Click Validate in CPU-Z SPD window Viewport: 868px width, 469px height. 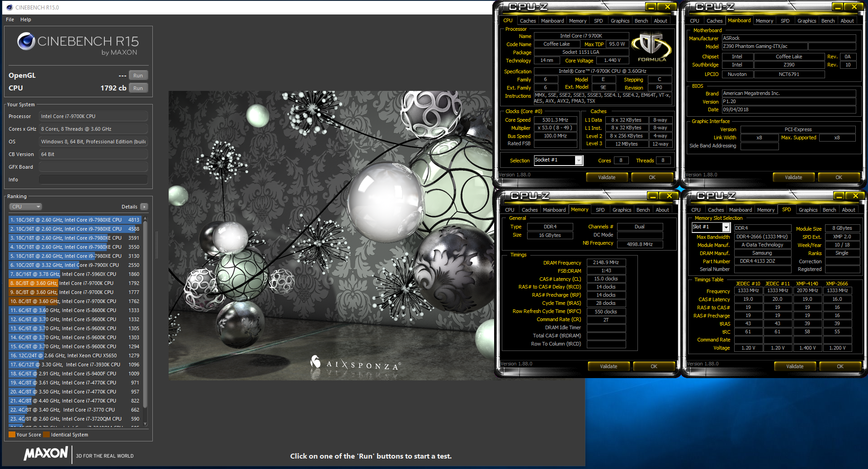tap(795, 366)
